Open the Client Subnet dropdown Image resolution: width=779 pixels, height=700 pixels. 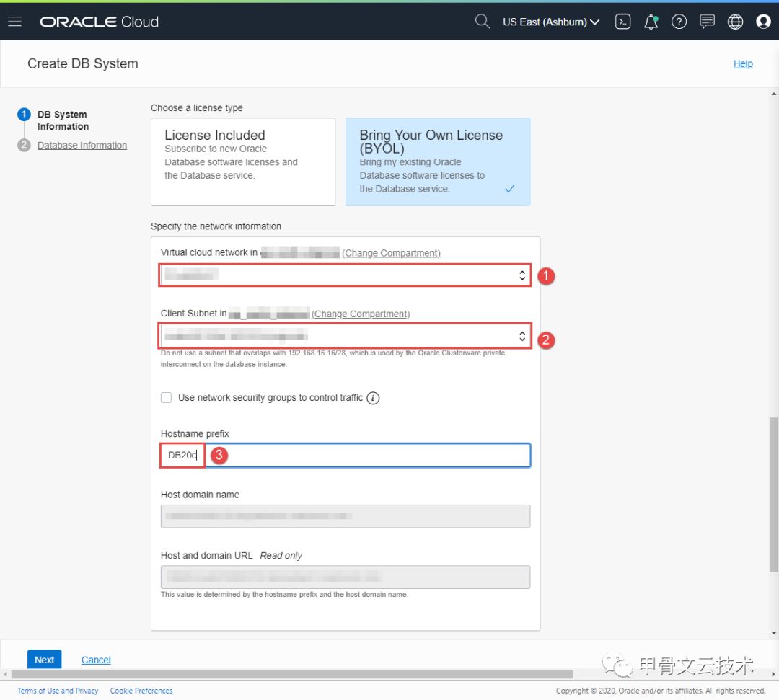point(345,336)
